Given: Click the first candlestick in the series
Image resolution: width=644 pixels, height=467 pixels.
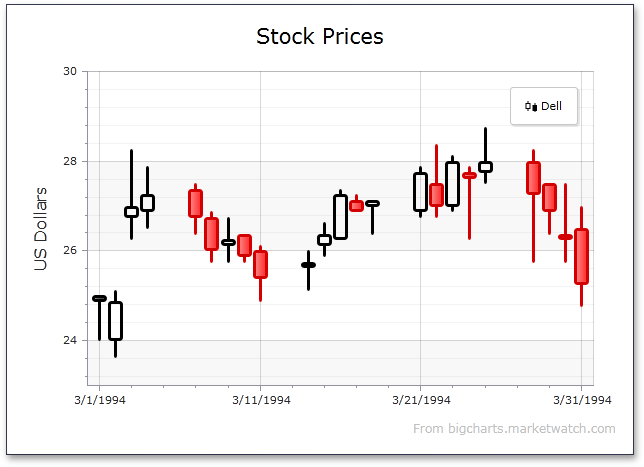Looking at the screenshot, I should tap(99, 298).
